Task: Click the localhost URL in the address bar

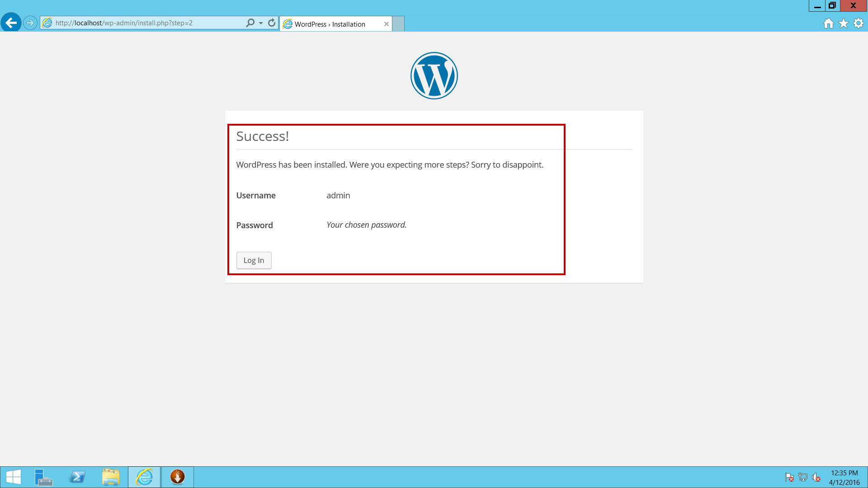Action: [x=124, y=23]
